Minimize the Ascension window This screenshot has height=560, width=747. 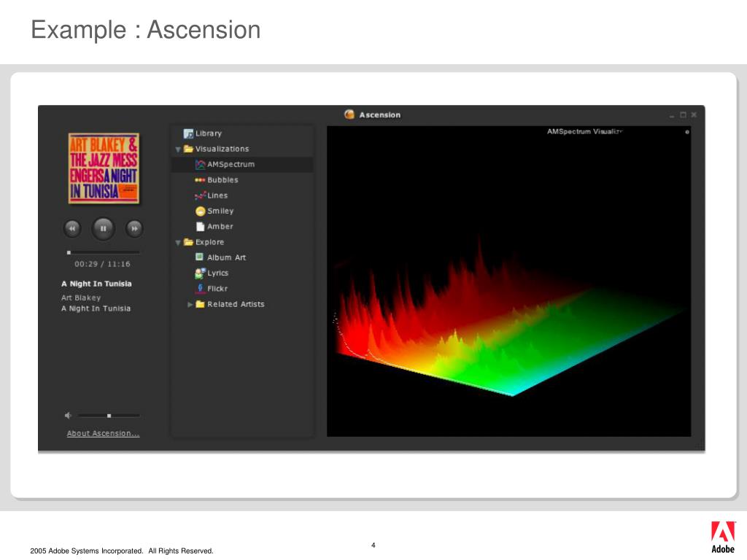(672, 115)
